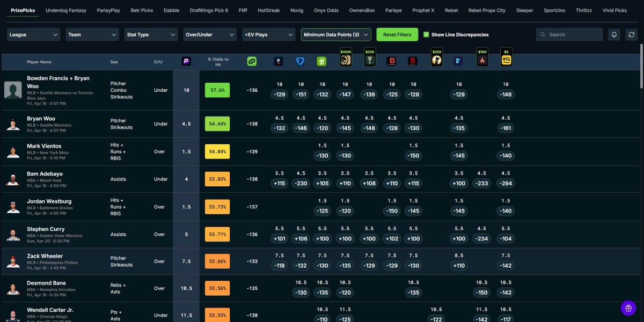Click the blue F sportsbook logo header
This screenshot has height=322, width=644.
(x=458, y=62)
